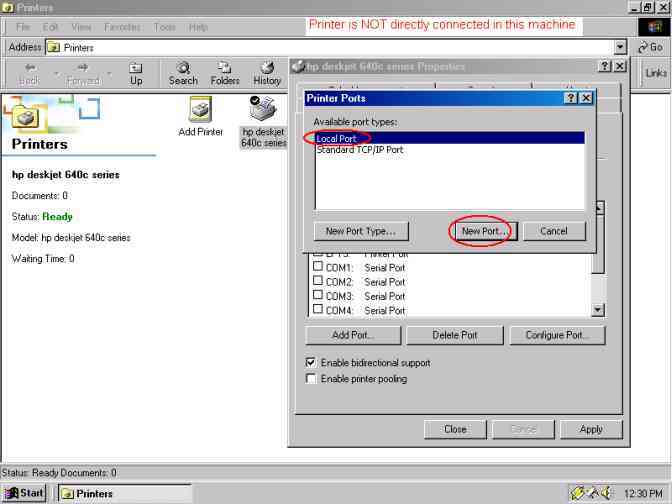Enable printer pooling checkbox

tap(311, 379)
